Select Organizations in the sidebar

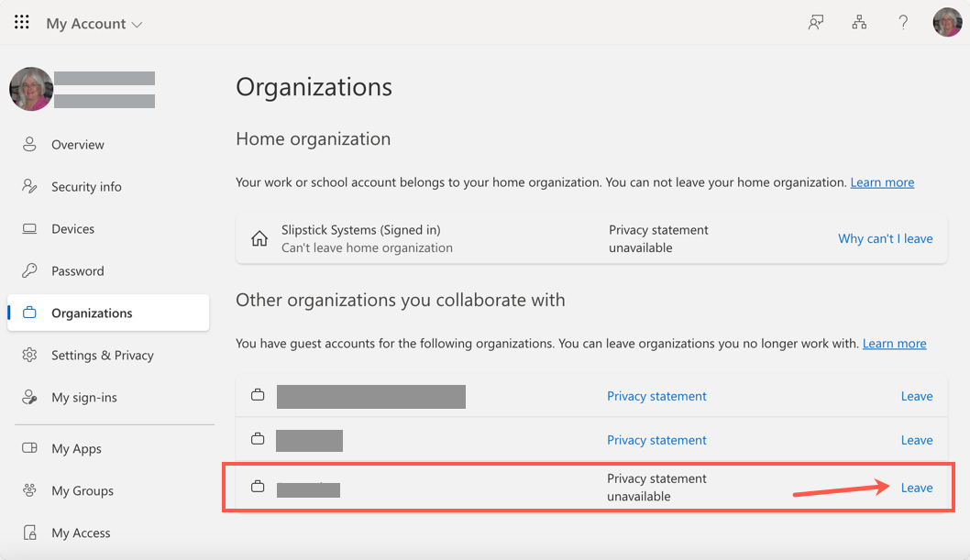[108, 313]
